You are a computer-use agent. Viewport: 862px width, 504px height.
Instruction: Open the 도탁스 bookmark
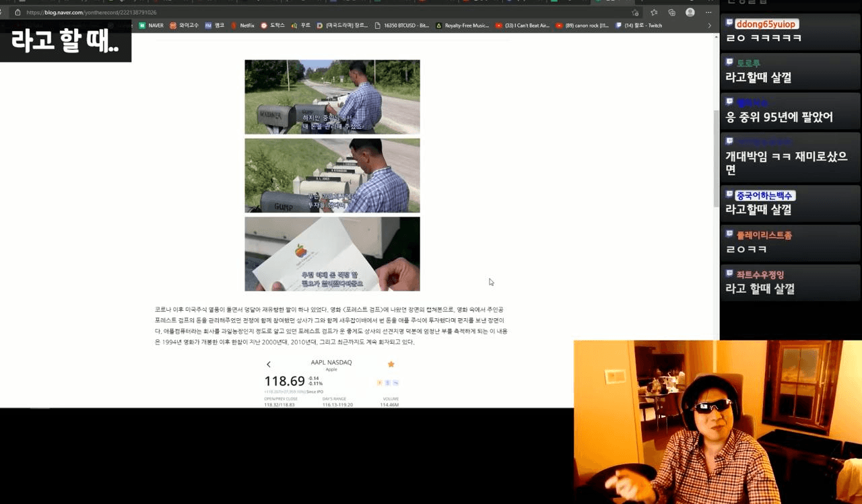[x=277, y=25]
